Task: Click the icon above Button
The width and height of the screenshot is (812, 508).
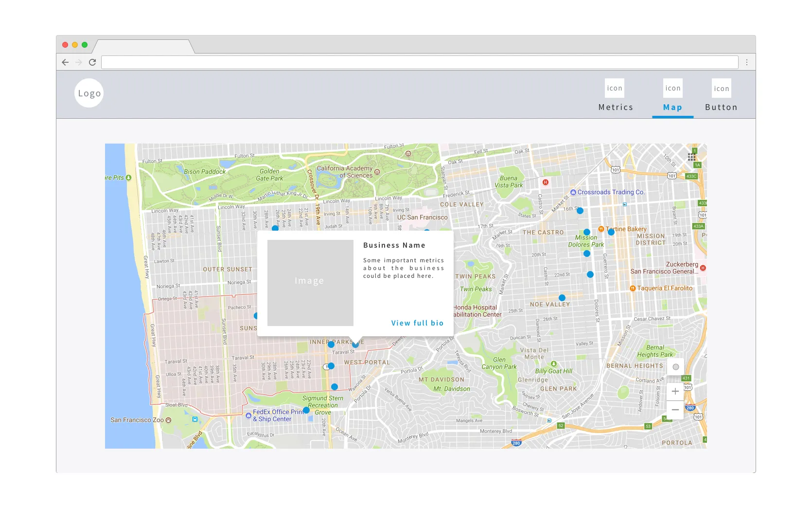Action: click(x=721, y=88)
